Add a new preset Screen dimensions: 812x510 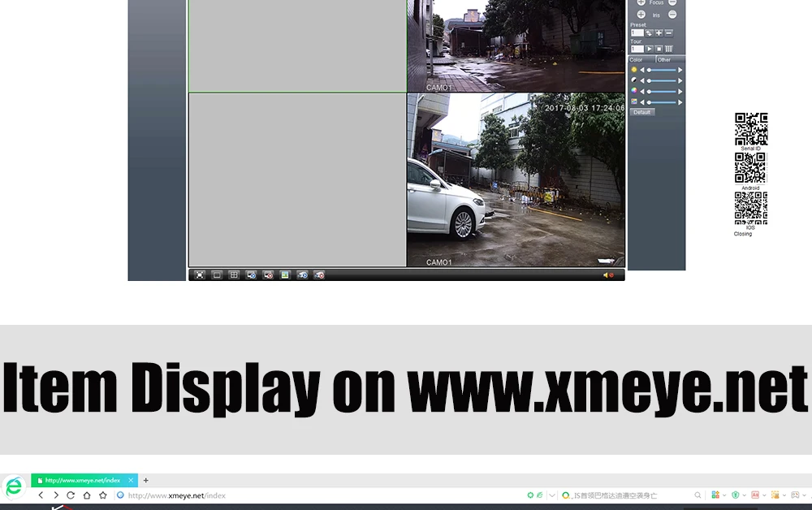pyautogui.click(x=659, y=32)
